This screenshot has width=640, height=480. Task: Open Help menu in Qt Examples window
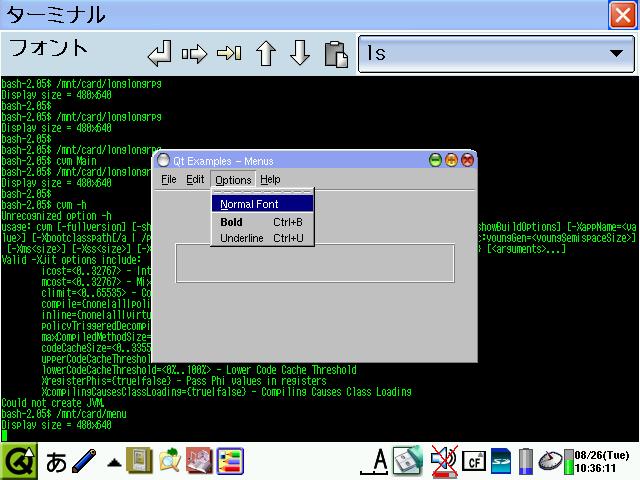(270, 180)
